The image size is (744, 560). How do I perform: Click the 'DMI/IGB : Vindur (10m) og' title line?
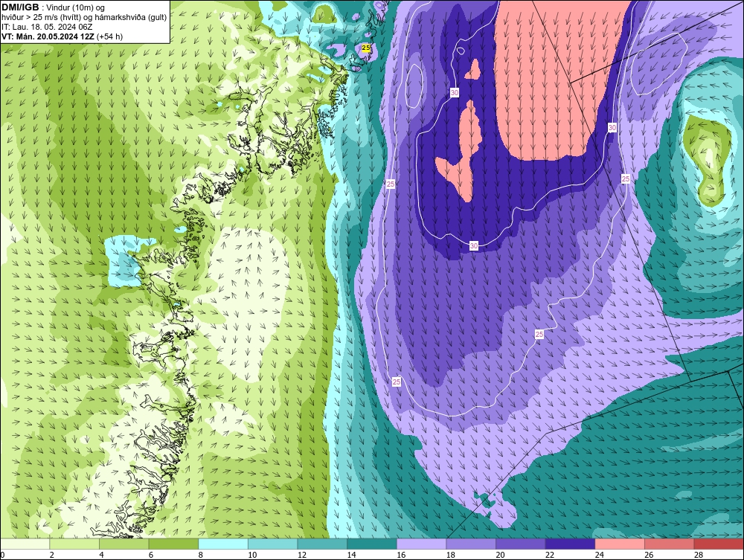tap(53, 7)
